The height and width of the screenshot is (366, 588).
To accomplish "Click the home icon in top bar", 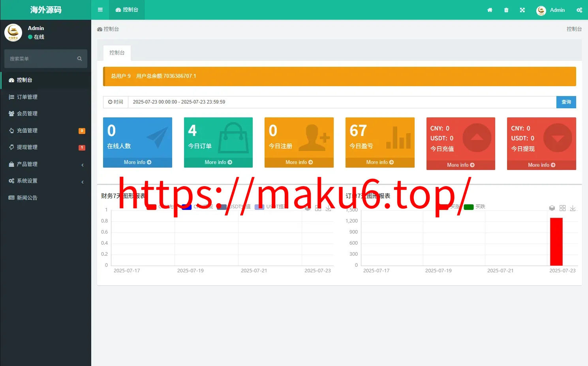I will tap(490, 10).
